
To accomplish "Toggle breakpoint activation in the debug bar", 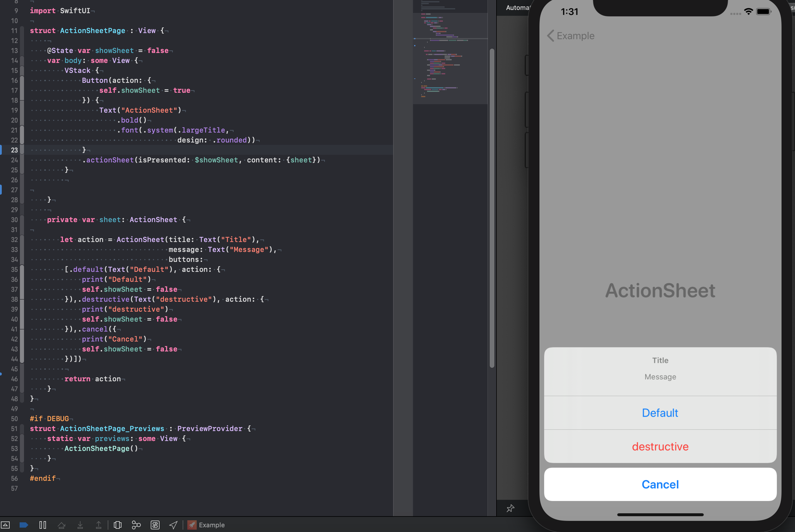I will pyautogui.click(x=24, y=524).
